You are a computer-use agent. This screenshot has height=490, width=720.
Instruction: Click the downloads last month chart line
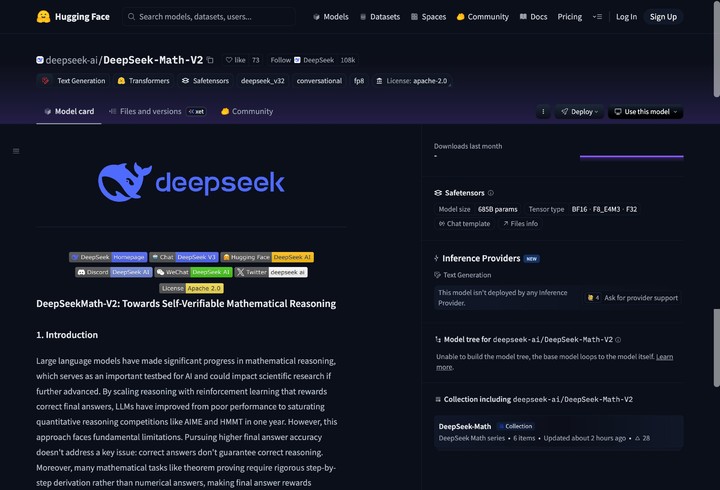[x=631, y=157]
